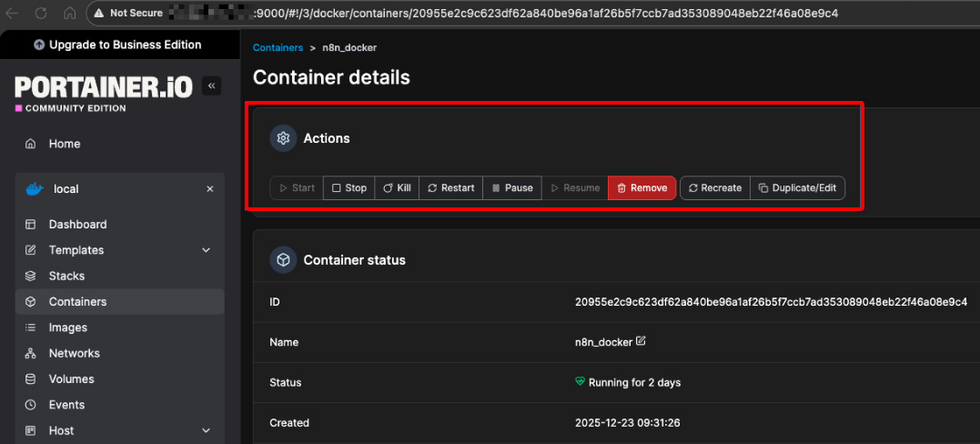Select the long container ID value

pos(772,302)
